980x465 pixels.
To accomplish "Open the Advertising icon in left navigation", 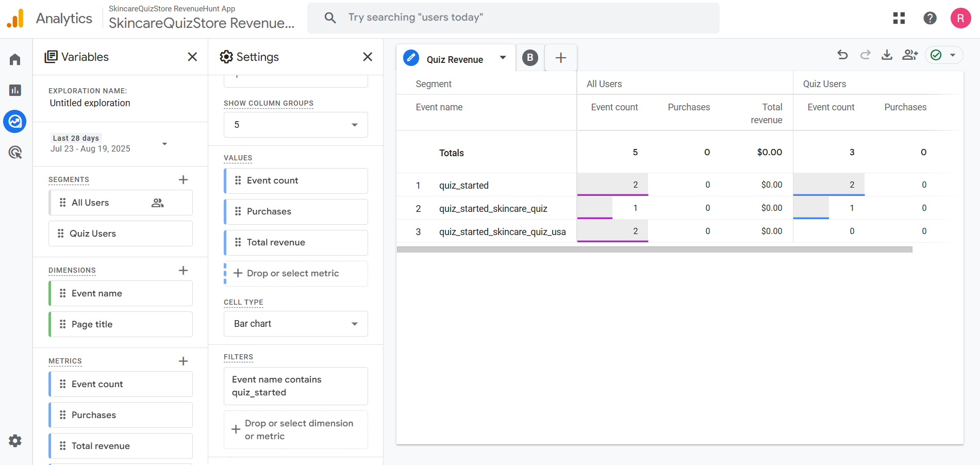I will click(15, 152).
